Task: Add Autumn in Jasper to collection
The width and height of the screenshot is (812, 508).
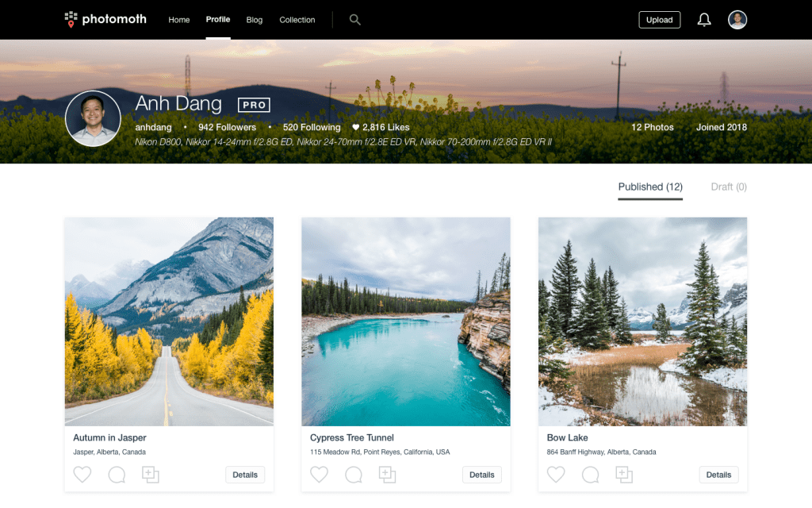Action: pyautogui.click(x=151, y=475)
